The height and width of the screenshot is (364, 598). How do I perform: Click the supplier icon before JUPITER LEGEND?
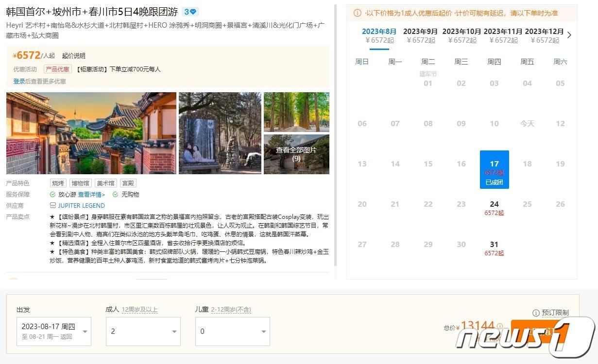pos(53,205)
